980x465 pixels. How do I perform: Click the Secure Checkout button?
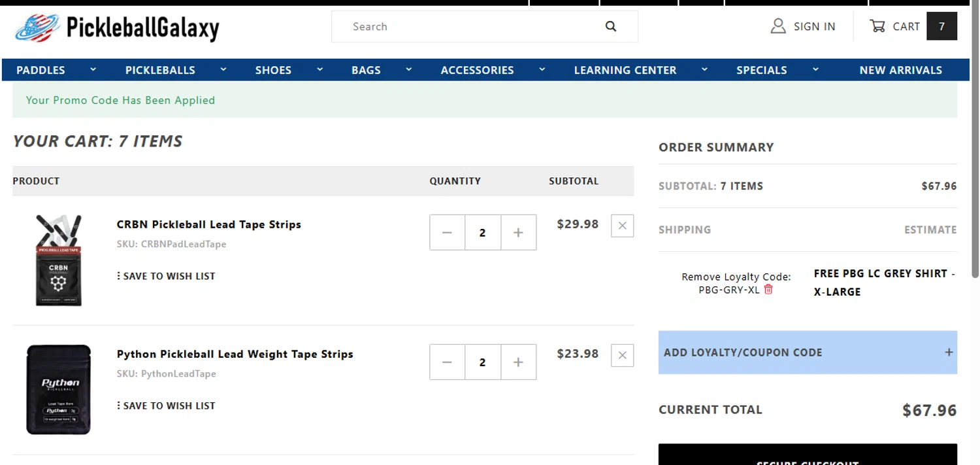pyautogui.click(x=808, y=455)
